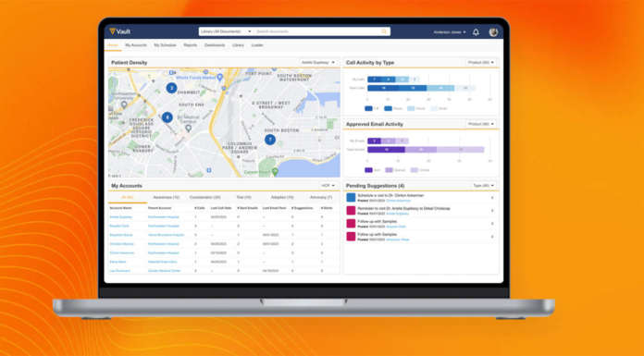
Task: Click the Pending Suggestions (4) panel title
Action: [375, 186]
